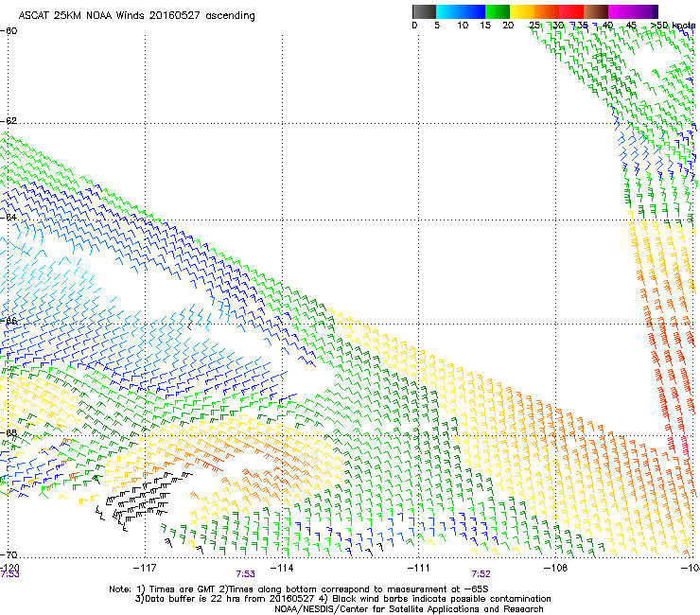This screenshot has height=615, width=700.
Task: Click the "-60" latitude label
Action: (9, 31)
